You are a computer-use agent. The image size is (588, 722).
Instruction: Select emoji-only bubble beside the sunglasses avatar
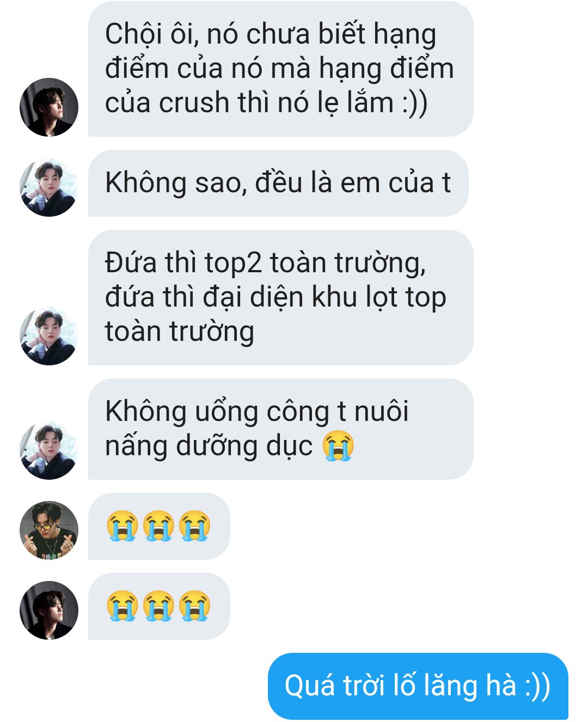pyautogui.click(x=159, y=526)
